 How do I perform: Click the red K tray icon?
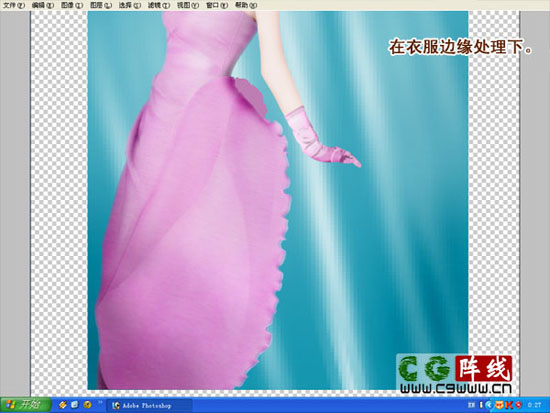point(509,405)
